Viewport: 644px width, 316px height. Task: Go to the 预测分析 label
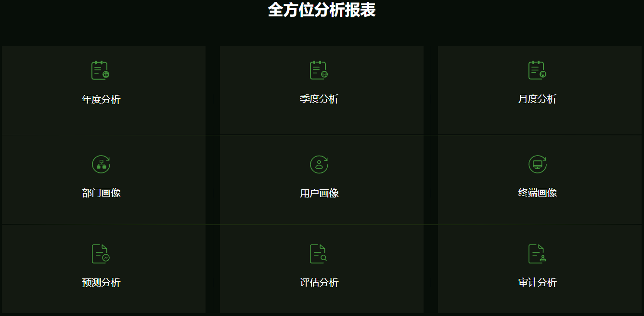(x=101, y=283)
